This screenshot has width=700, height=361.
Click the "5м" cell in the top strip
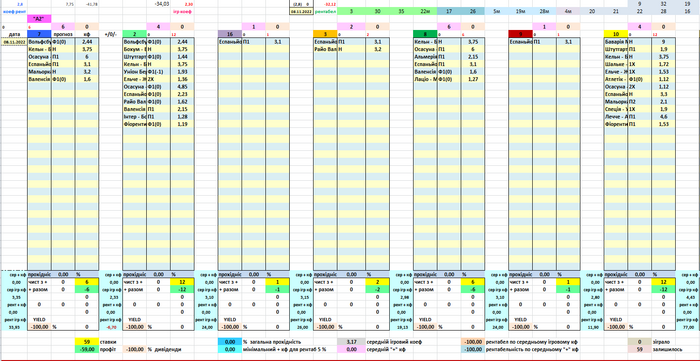496,11
